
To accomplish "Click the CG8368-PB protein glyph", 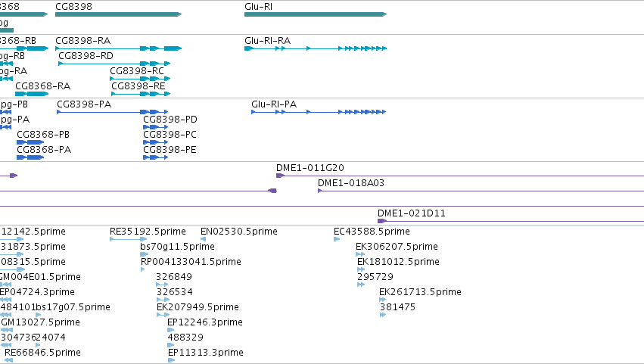I will 30,142.
